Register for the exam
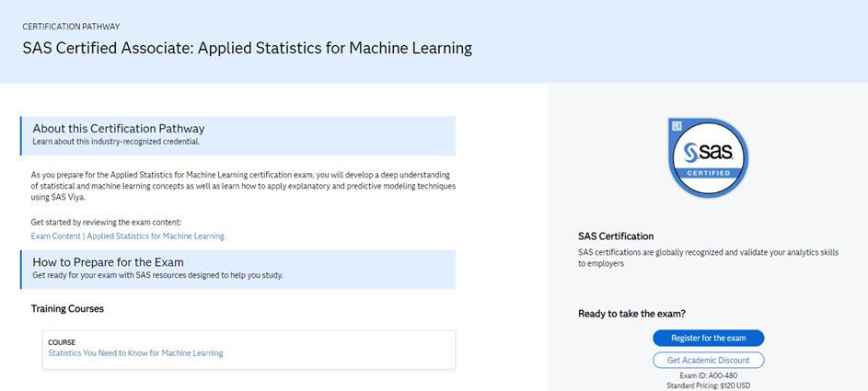This screenshot has height=391, width=868. point(708,338)
